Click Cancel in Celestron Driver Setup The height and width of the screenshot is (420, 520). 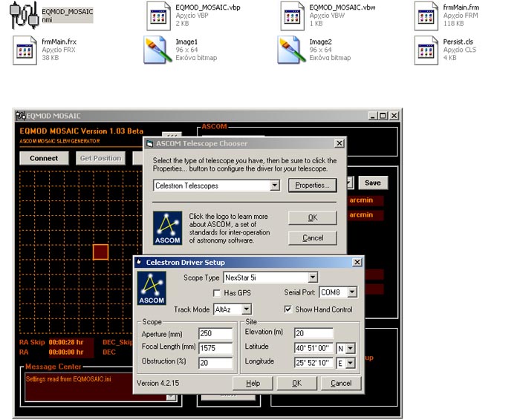click(x=341, y=383)
